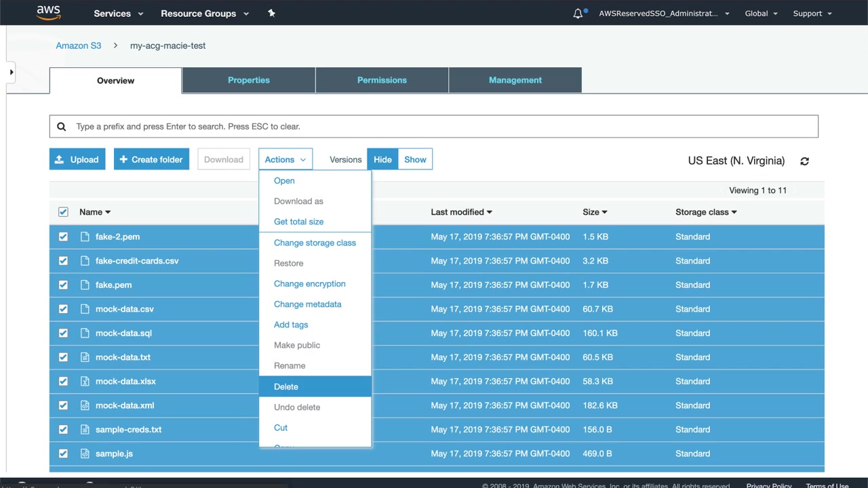The height and width of the screenshot is (488, 868).
Task: Open the AWSReservedSSO account dropdown
Action: 664,14
